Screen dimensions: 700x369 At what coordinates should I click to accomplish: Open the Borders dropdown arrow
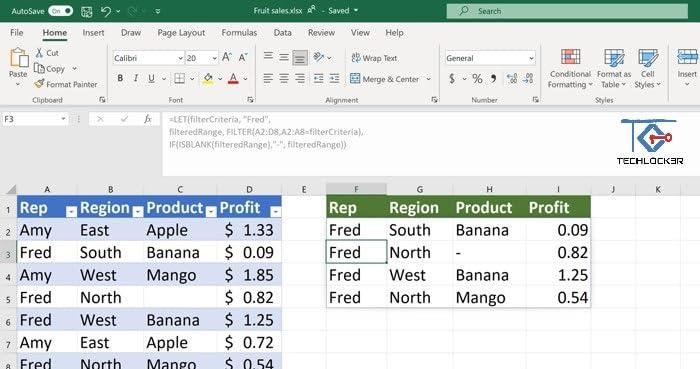tap(192, 79)
